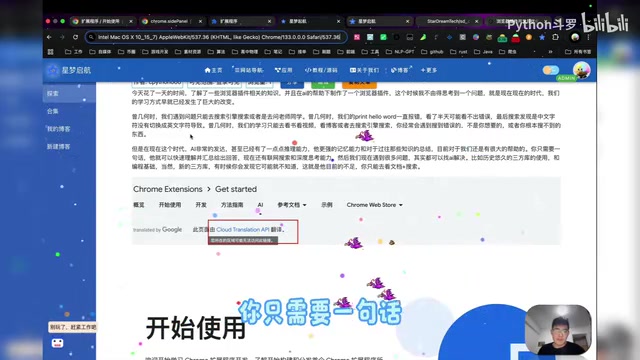Switch to the chrome.sidePanel tab
Screen dimensions: 640x360
172,21
